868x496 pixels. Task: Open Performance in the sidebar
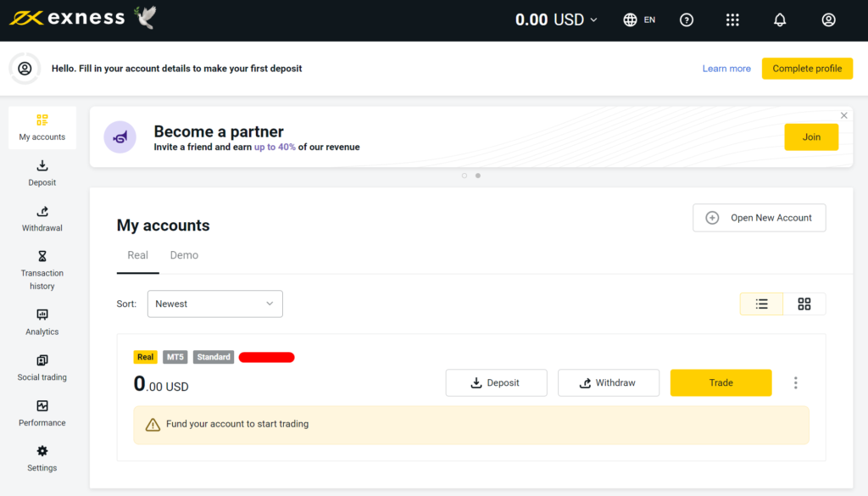point(42,413)
